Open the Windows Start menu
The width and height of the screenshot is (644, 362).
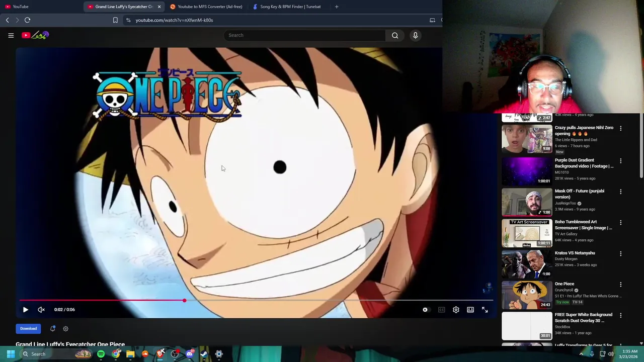tap(11, 354)
